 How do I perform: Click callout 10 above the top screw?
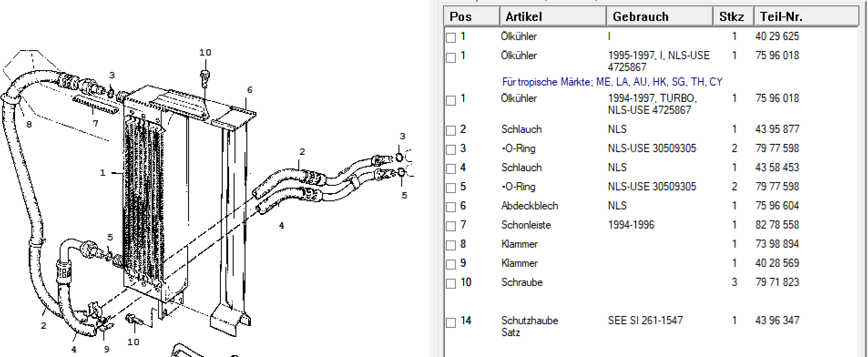(205, 52)
